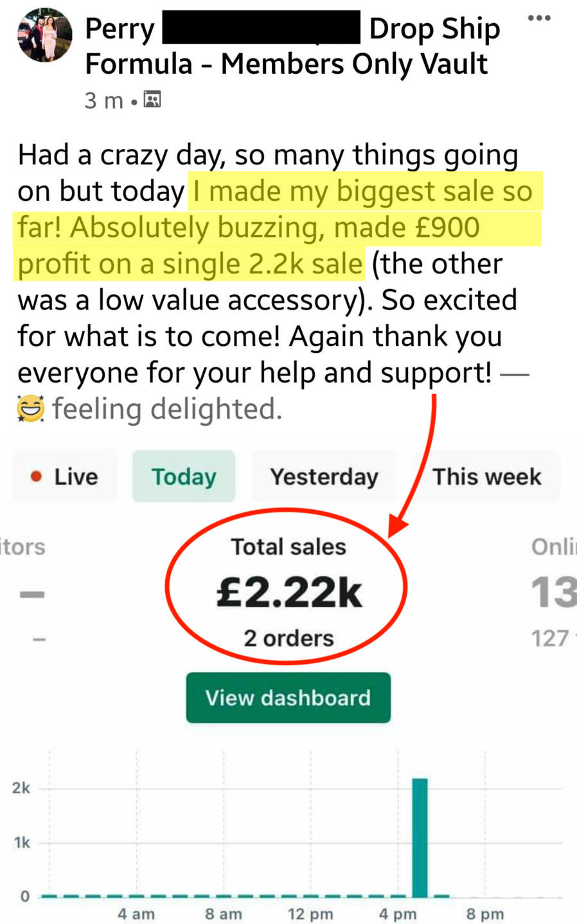Click the 2 orders text
Viewport: 577px width, 924px height.
pos(288,638)
